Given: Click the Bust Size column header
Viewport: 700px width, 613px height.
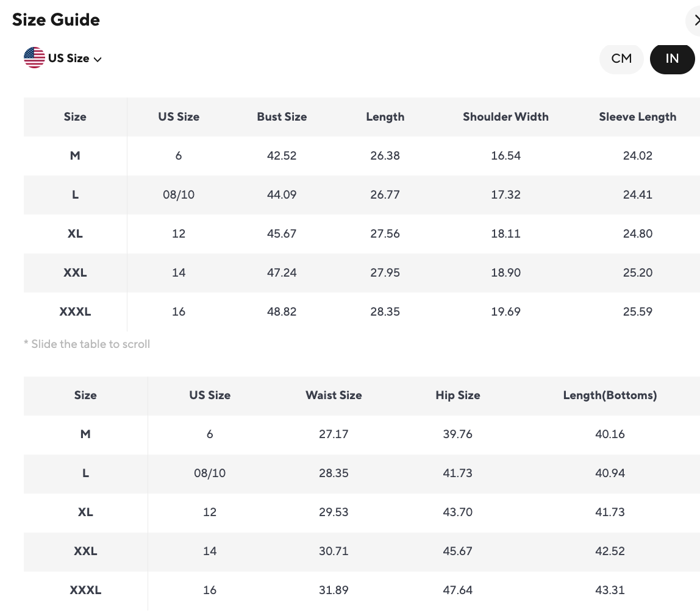Looking at the screenshot, I should point(282,117).
